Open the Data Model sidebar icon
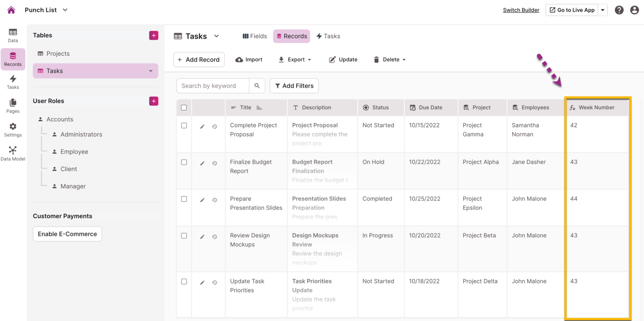The width and height of the screenshot is (644, 321). pos(13,153)
